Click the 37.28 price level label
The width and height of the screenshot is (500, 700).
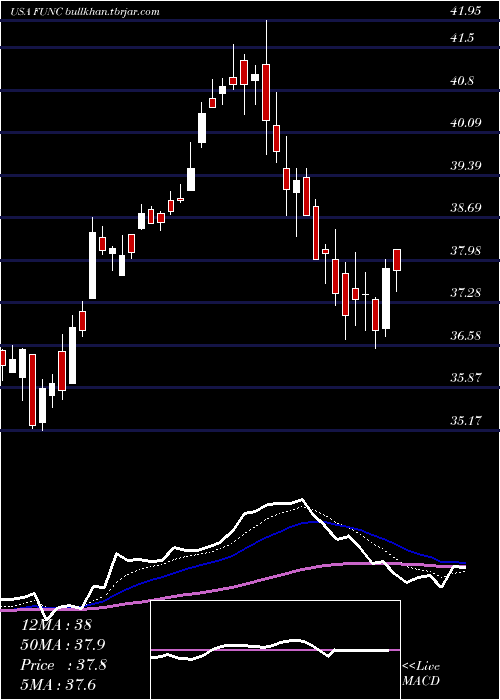coord(466,293)
